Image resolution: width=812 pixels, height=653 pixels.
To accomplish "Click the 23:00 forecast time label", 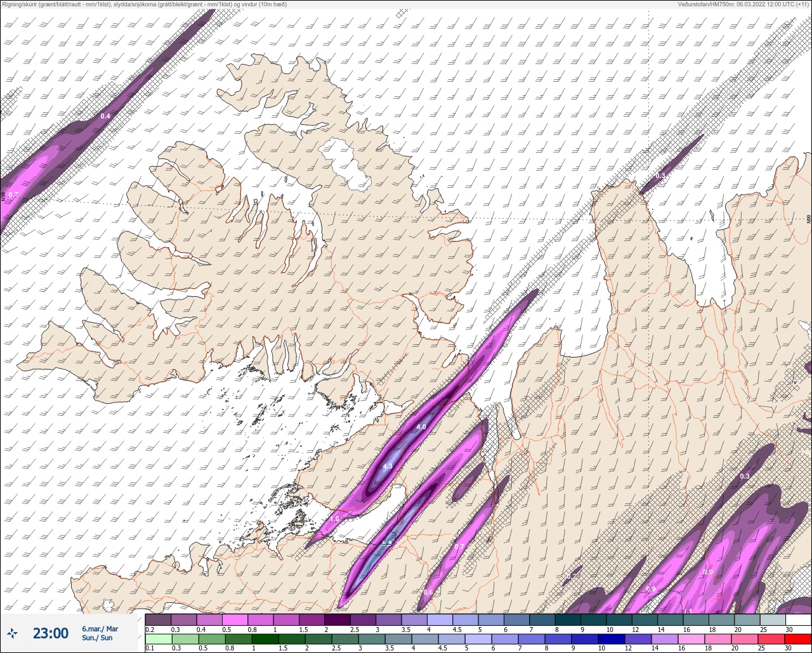I will click(51, 633).
